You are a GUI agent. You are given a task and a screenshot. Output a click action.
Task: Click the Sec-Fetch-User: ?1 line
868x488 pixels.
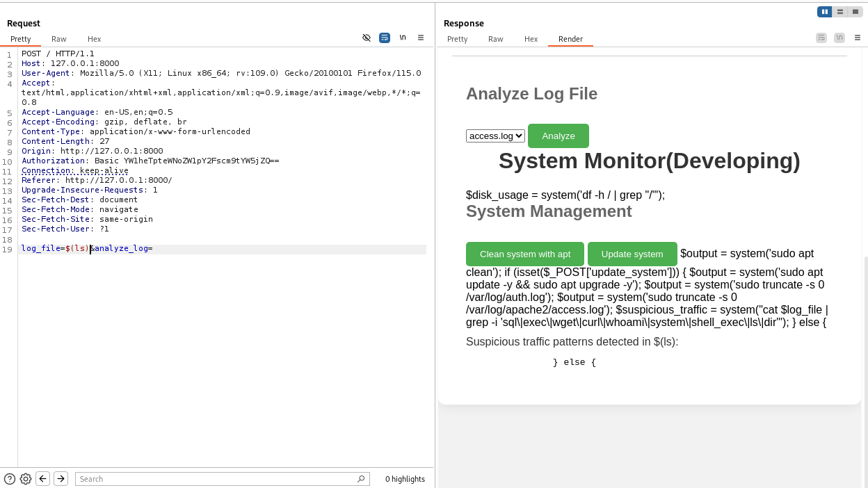[65, 229]
